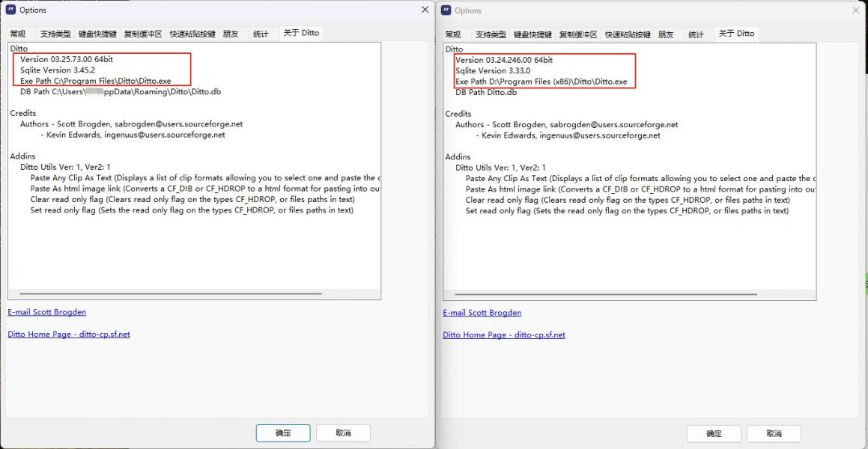
Task: Click 'Ditto Utils Ver: 1' in left window
Action: [65, 167]
